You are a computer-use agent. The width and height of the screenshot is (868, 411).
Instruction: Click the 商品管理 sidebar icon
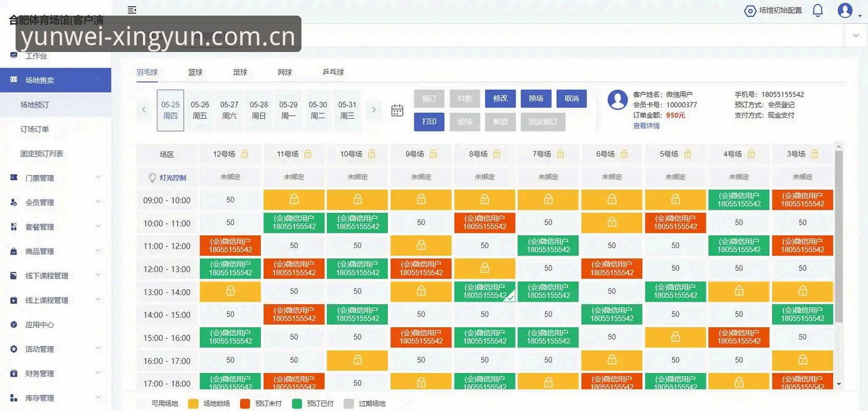[x=14, y=251]
